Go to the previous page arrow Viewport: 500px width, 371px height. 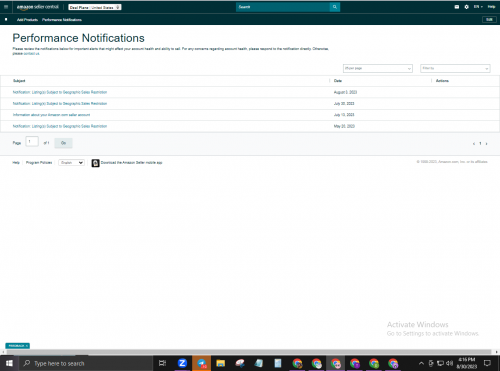pos(474,144)
